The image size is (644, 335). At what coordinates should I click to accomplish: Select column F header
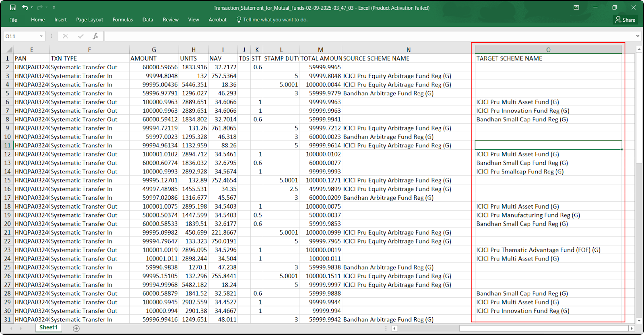pyautogui.click(x=89, y=50)
